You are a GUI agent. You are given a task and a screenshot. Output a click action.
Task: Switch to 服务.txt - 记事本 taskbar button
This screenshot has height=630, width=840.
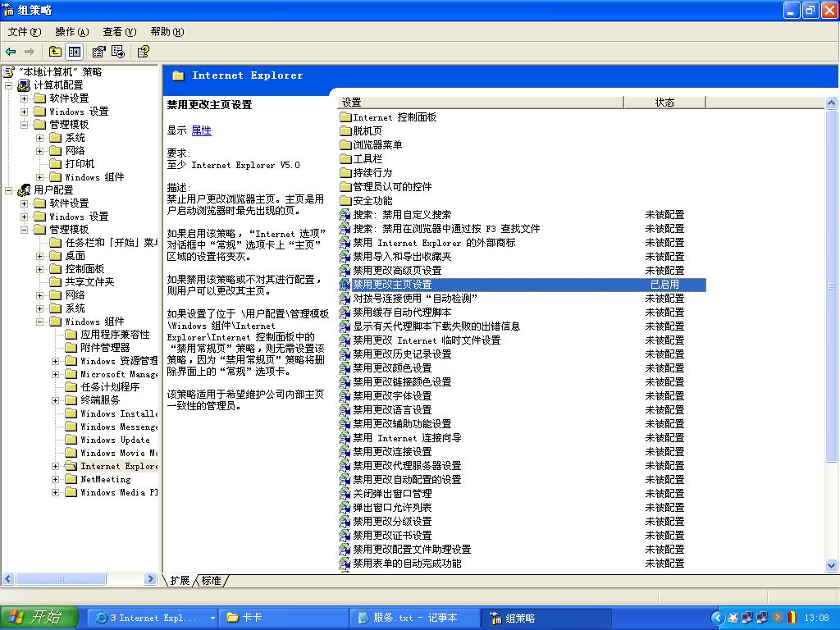coord(415,618)
